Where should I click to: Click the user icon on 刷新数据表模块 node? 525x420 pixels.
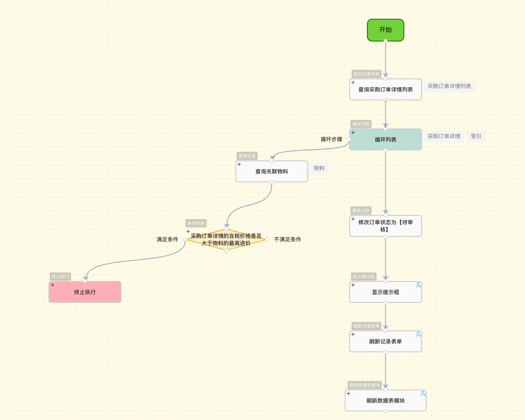pyautogui.click(x=423, y=393)
